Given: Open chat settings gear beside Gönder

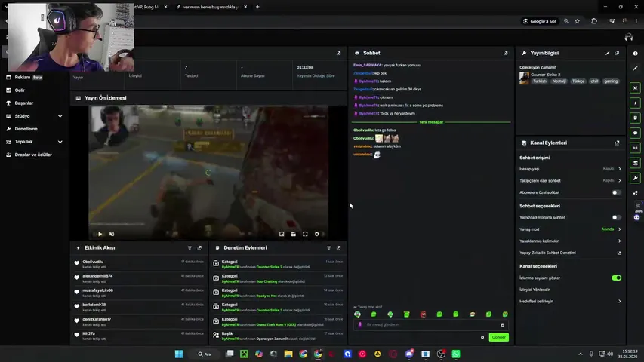Looking at the screenshot, I should [482, 337].
